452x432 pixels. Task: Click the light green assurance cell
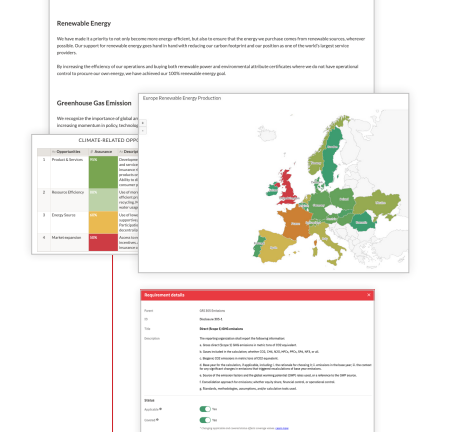point(103,200)
